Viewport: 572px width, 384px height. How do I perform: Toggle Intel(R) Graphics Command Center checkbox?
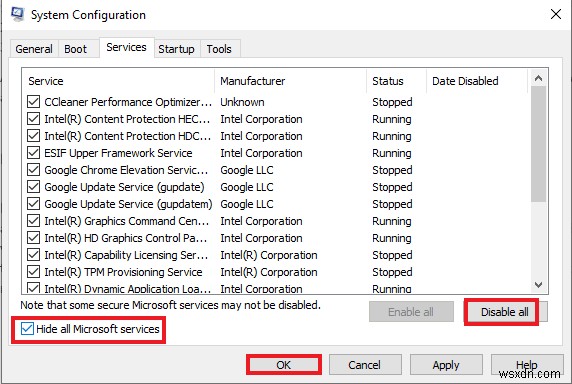34,221
